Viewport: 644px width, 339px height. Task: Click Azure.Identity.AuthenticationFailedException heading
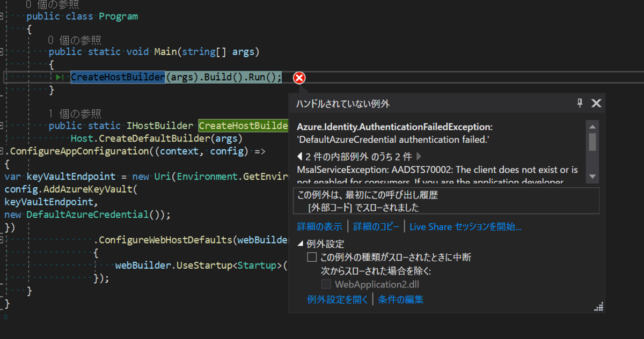point(394,127)
